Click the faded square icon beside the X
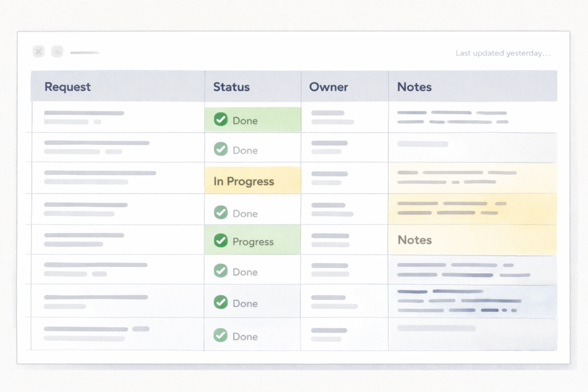This screenshot has width=588, height=392. [x=57, y=52]
